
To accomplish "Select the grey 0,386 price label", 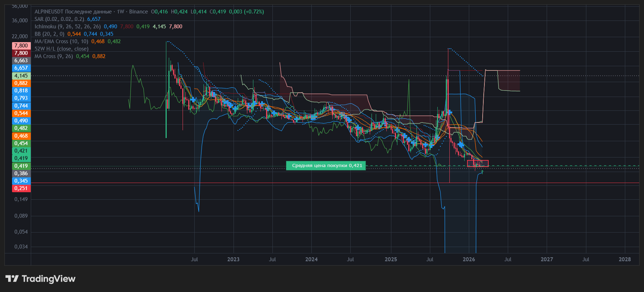I will (21, 173).
